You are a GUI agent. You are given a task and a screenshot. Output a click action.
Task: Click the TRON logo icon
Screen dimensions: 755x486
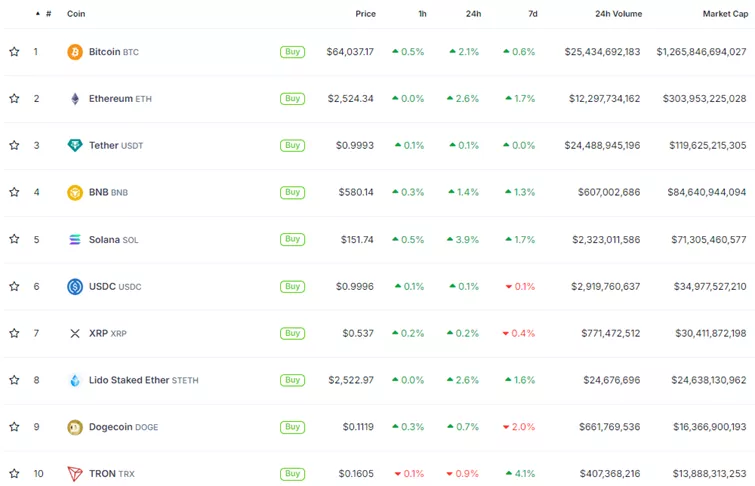click(75, 474)
